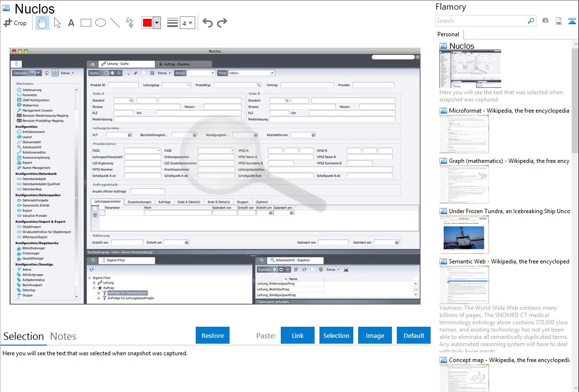Select the rectangle shape tool
Image resolution: width=579 pixels, height=392 pixels.
pos(86,23)
